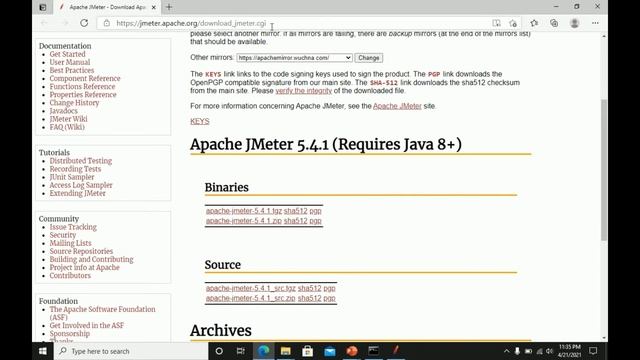The height and width of the screenshot is (360, 640).
Task: Open the notification center icon
Action: click(x=593, y=351)
